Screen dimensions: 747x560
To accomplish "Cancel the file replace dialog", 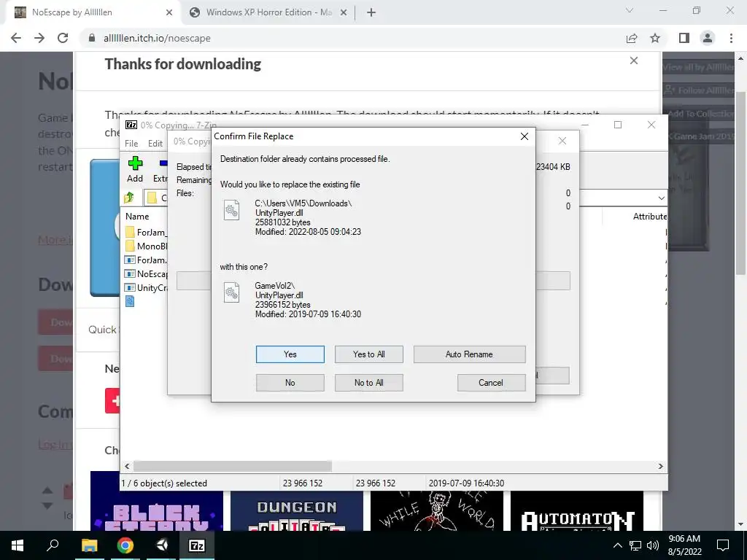I will (491, 382).
